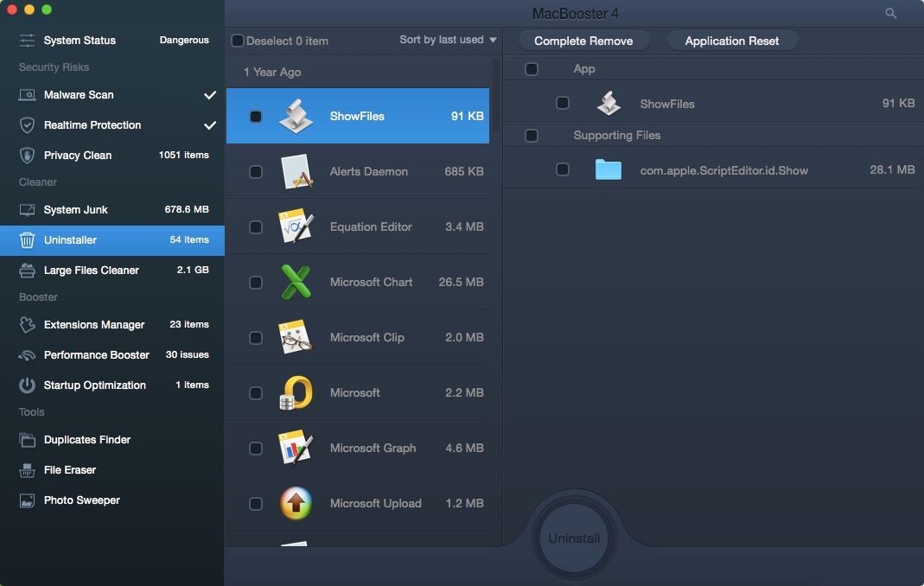Click the Alerts Daemon app icon
Screen dimensions: 924x586
[296, 171]
